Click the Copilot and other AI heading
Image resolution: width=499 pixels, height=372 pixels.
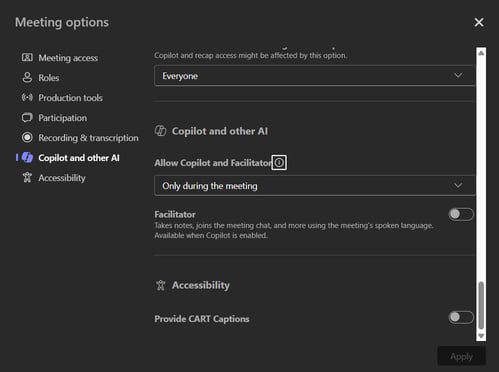coord(220,131)
